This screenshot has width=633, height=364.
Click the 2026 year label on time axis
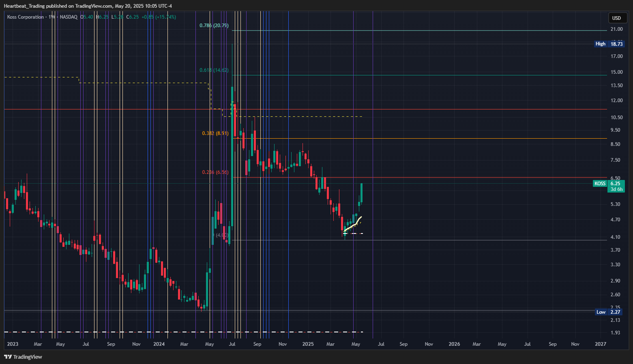pos(454,344)
